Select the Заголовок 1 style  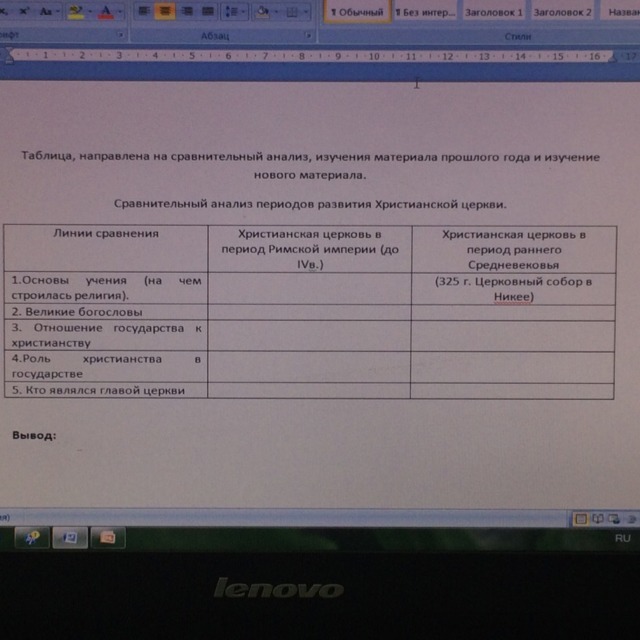[x=493, y=12]
